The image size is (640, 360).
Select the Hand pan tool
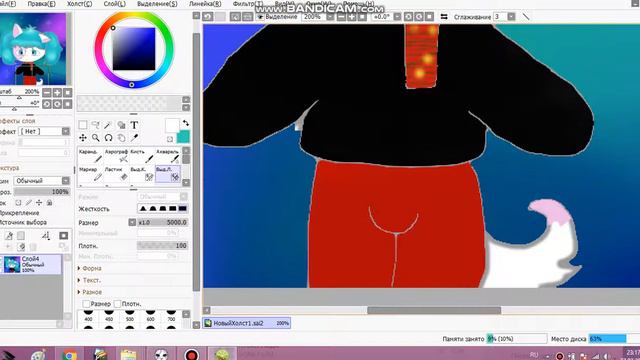tap(121, 138)
